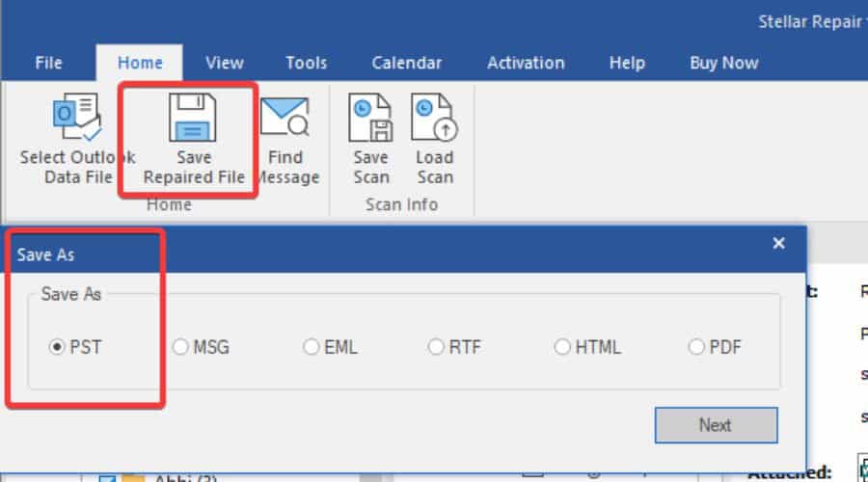This screenshot has width=868, height=482.
Task: Click the Load Scan icon
Action: click(435, 118)
